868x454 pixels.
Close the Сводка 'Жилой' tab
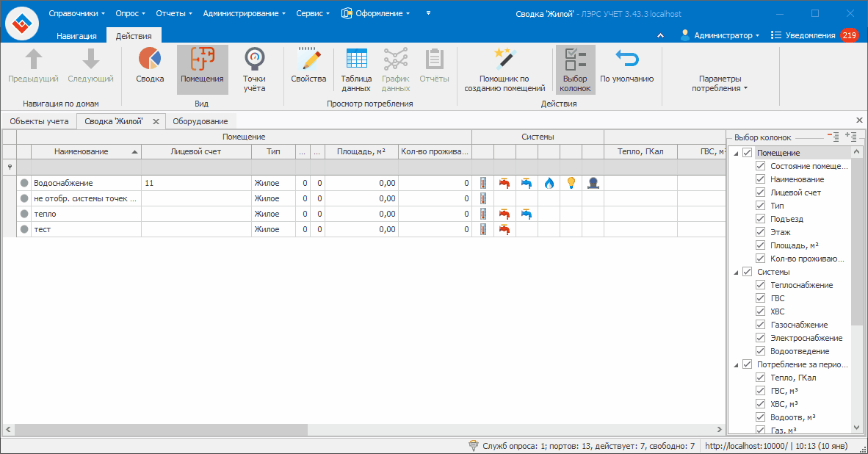point(156,122)
